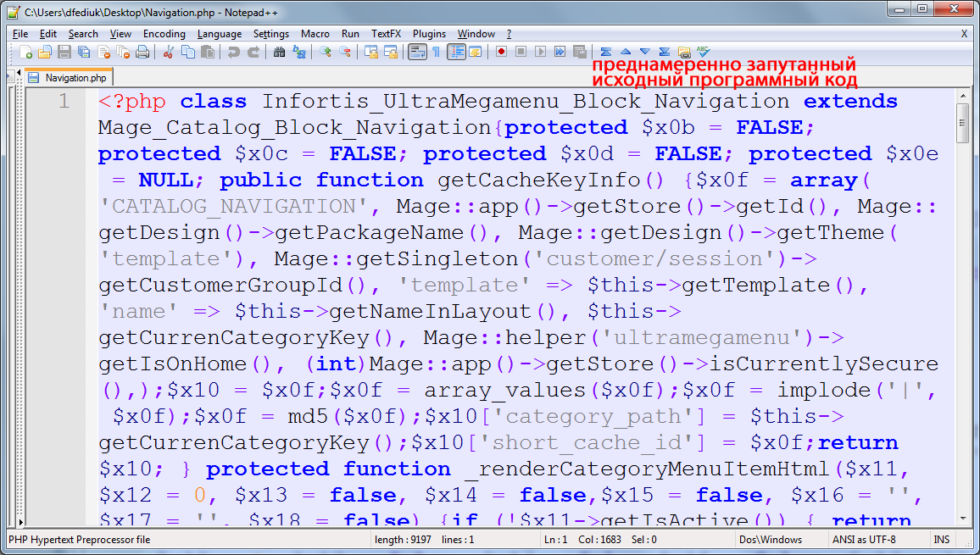Toggle the Show Indent Guide button
Screen dimensions: 980x555
(x=456, y=52)
